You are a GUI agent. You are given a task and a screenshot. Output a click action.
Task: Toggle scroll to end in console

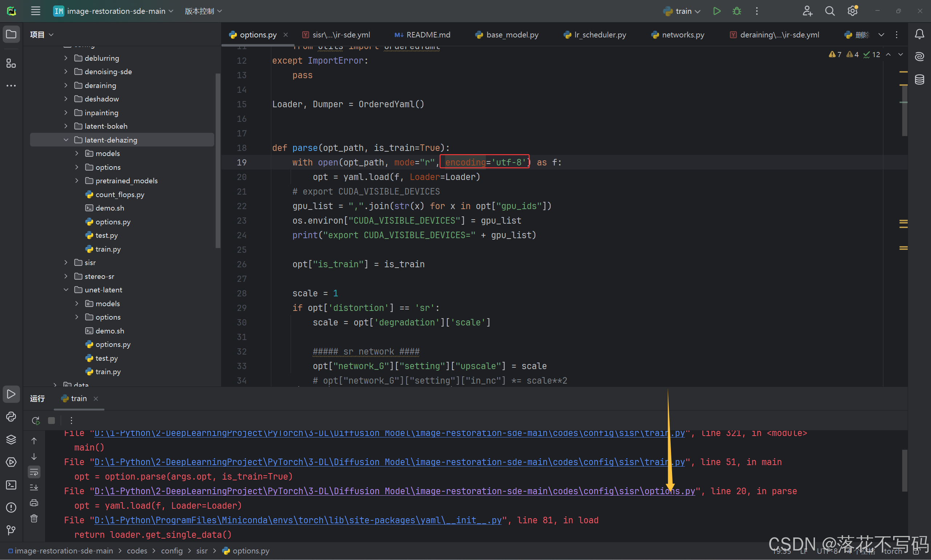coord(34,487)
